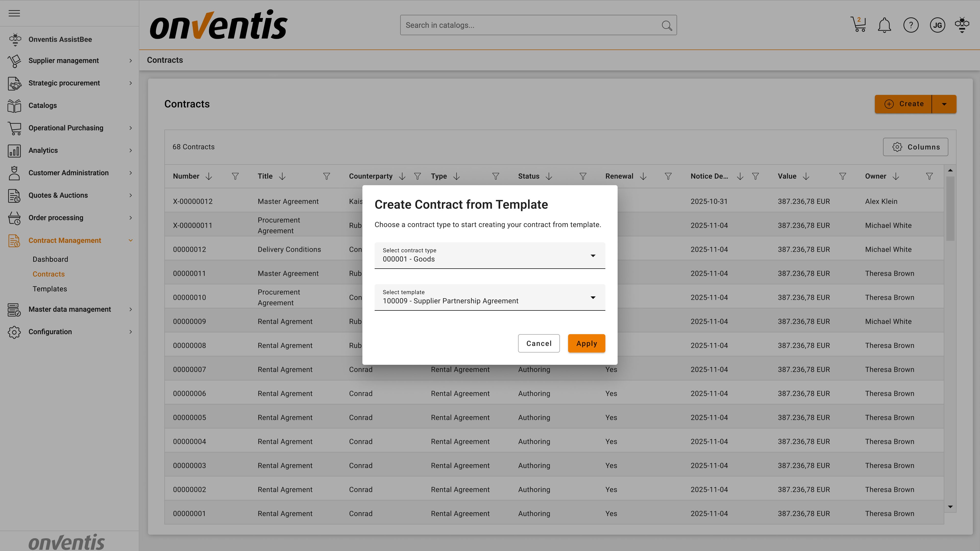Go to Templates submenu item
This screenshot has height=551, width=980.
point(50,289)
